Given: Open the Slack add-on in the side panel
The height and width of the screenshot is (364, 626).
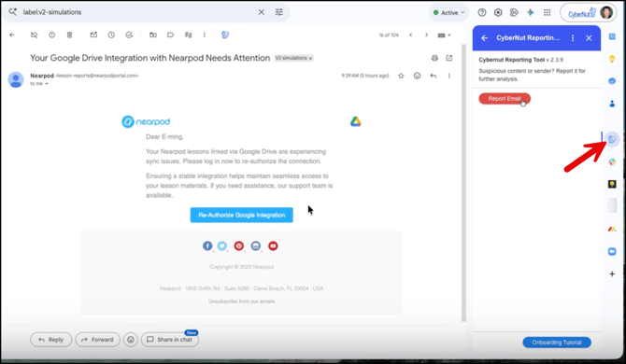Looking at the screenshot, I should tap(612, 161).
